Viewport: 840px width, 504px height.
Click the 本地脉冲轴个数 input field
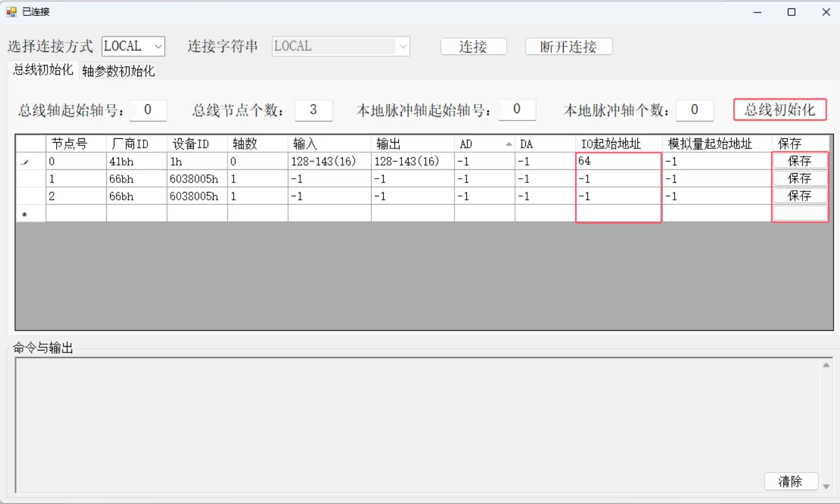click(x=694, y=110)
